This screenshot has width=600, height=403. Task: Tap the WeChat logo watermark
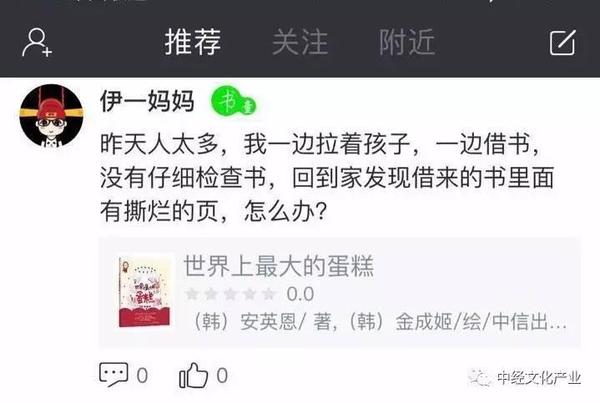pos(480,378)
